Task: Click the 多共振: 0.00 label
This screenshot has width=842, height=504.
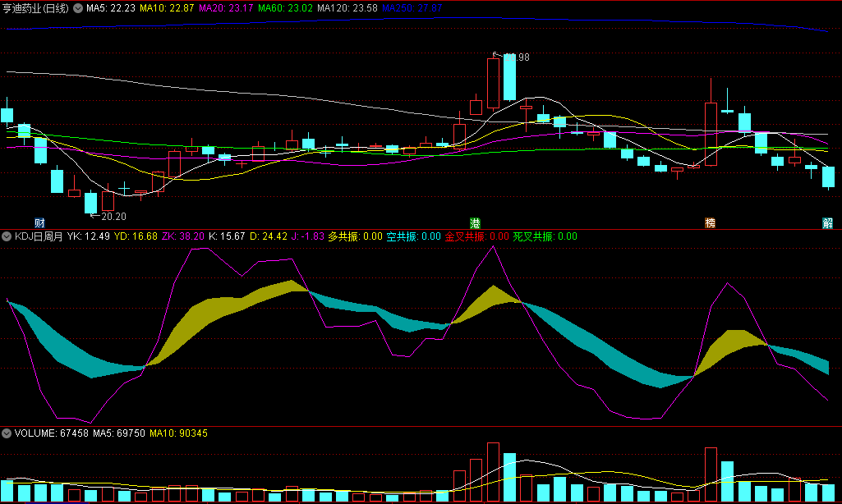Action: [x=355, y=236]
